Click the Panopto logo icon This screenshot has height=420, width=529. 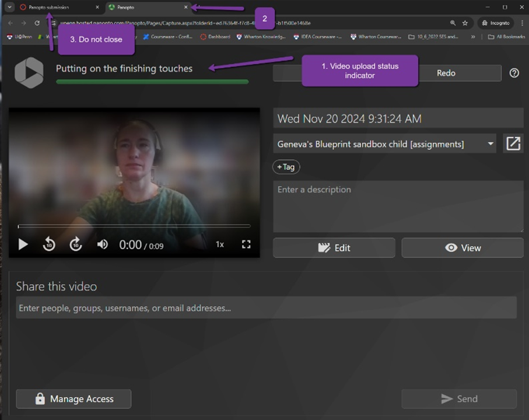tap(29, 73)
